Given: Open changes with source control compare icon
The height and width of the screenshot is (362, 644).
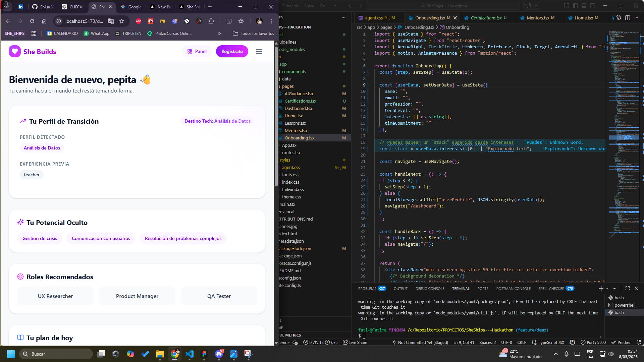Looking at the screenshot, I should tap(619, 18).
